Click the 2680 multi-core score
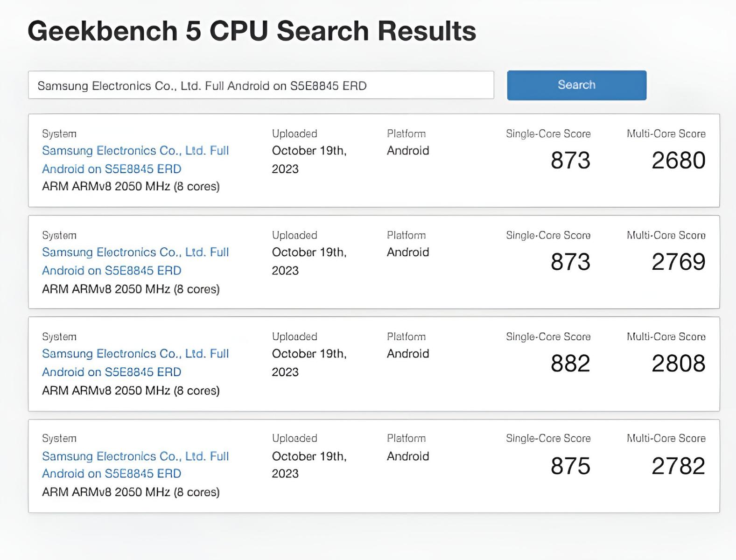Viewport: 736px width, 560px height. tap(678, 161)
